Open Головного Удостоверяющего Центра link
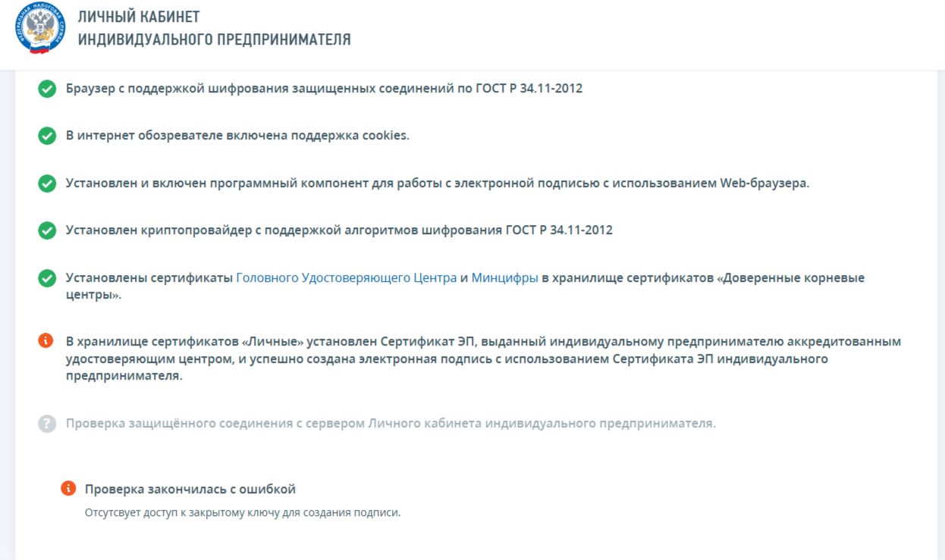Viewport: 945px width, 560px height. pos(347,278)
